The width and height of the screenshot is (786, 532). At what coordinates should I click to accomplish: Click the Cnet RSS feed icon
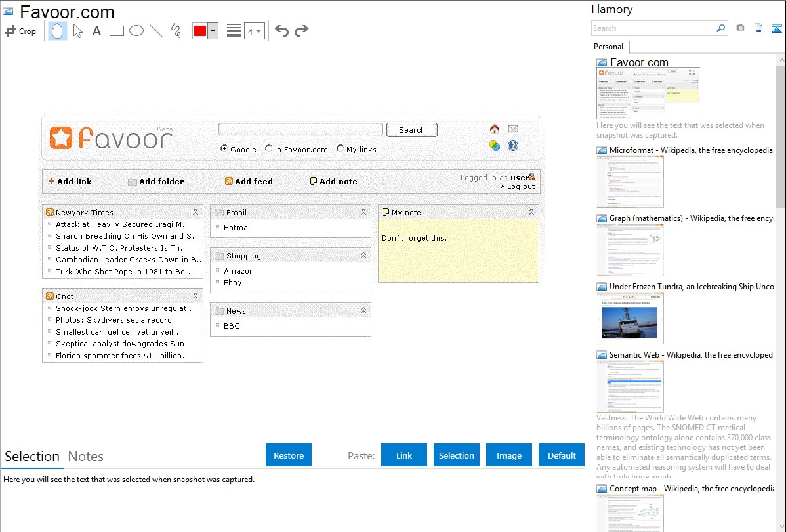[50, 296]
